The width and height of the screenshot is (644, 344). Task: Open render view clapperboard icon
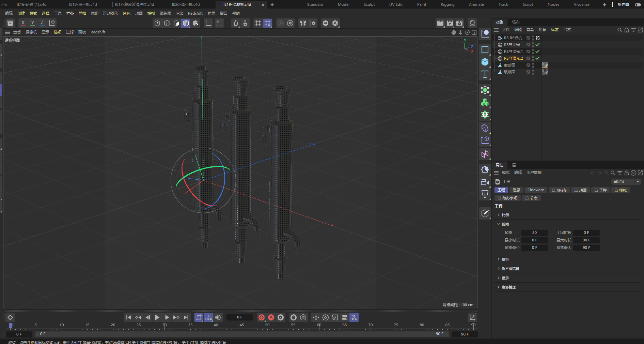[440, 23]
